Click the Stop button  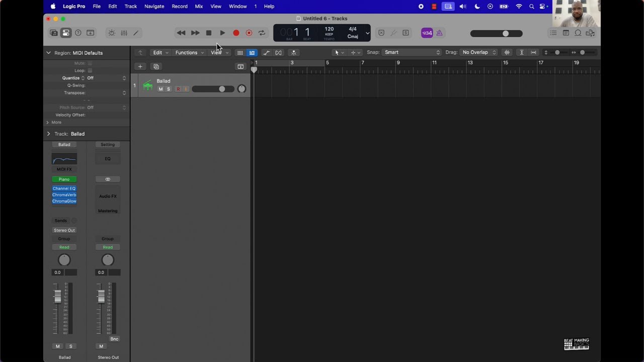click(x=209, y=33)
